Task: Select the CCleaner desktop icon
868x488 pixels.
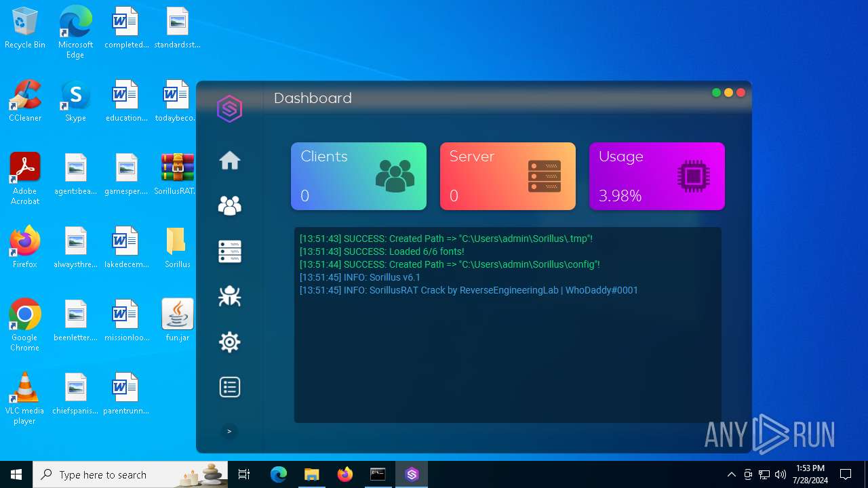Action: (x=25, y=102)
